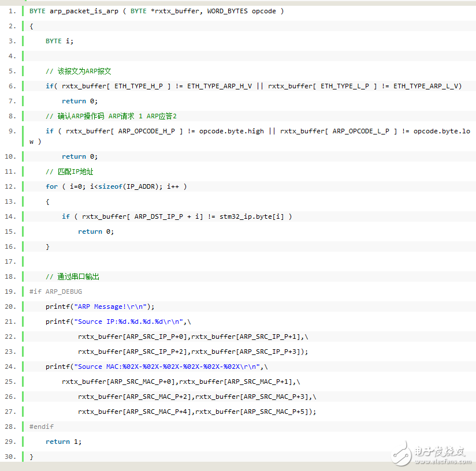Click function name arp_packet_is_arp on line 1
This screenshot has height=471, width=476.
tap(84, 11)
